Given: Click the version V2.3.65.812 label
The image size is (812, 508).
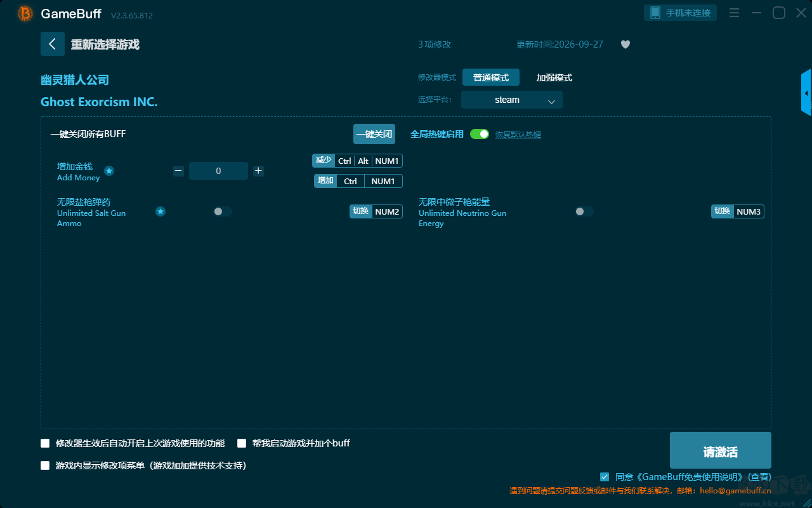Looking at the screenshot, I should [132, 15].
